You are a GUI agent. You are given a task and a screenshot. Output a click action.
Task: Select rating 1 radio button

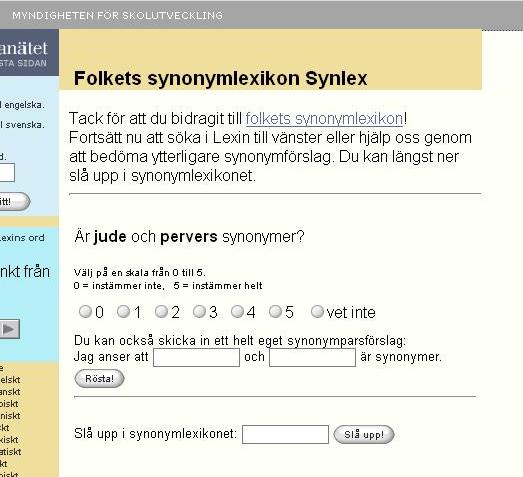pyautogui.click(x=123, y=312)
